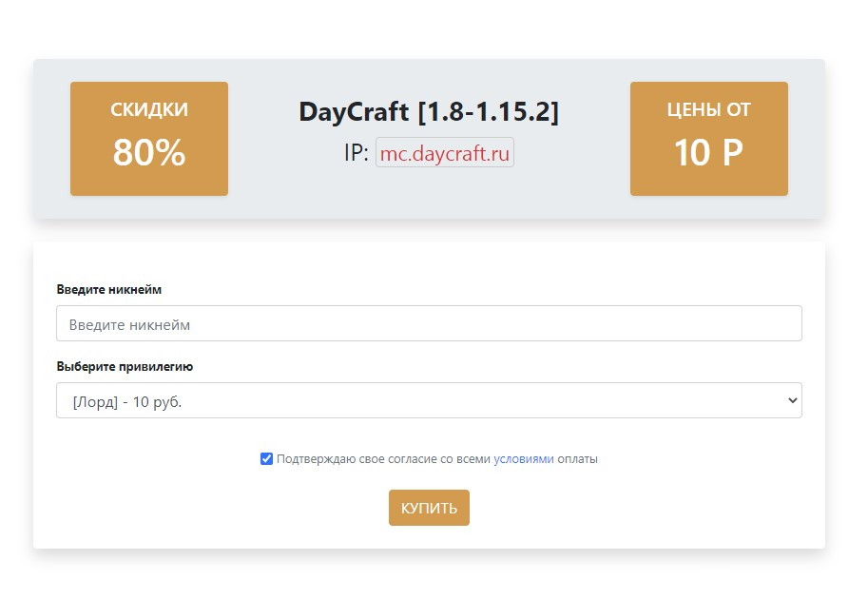The height and width of the screenshot is (599, 868).
Task: Click the word оплаты after the link
Action: [577, 459]
